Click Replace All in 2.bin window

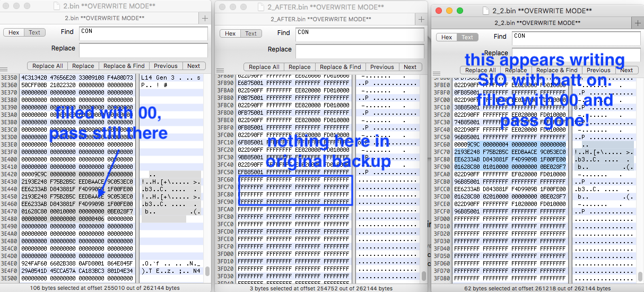pyautogui.click(x=47, y=66)
